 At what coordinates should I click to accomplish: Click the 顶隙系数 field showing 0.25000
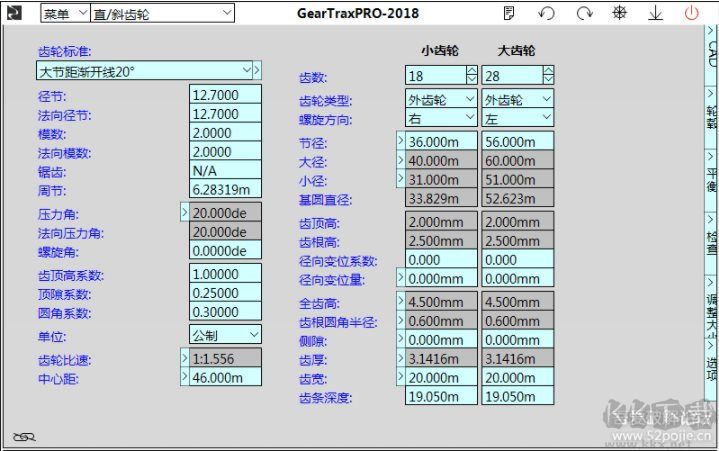coord(225,292)
